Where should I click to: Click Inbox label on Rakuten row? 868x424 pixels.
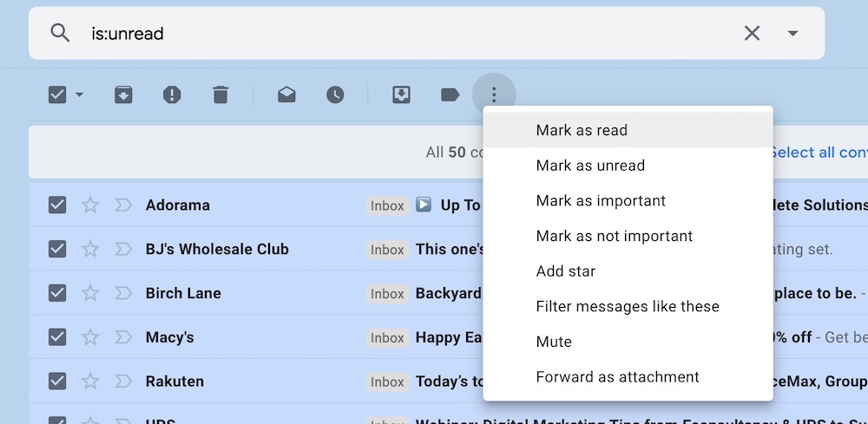click(x=387, y=382)
